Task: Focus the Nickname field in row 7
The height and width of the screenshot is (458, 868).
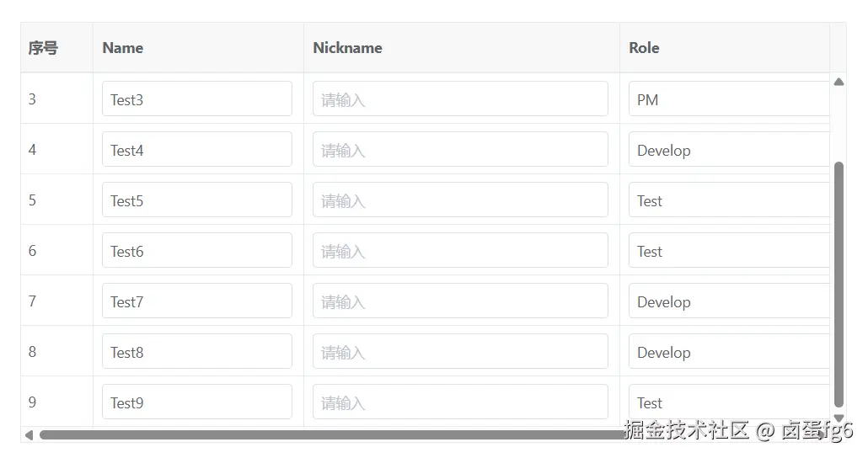Action: (x=460, y=301)
